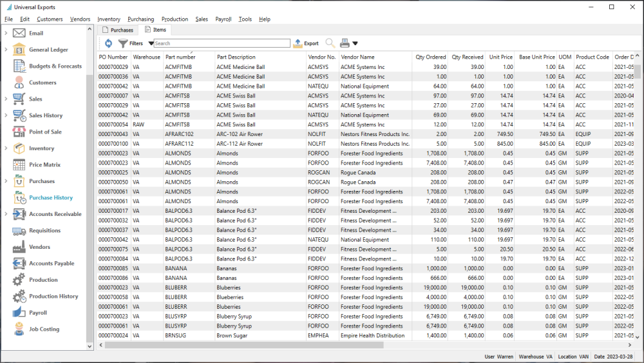This screenshot has height=363, width=644.
Task: Open the Filters dropdown arrow
Action: tap(151, 43)
